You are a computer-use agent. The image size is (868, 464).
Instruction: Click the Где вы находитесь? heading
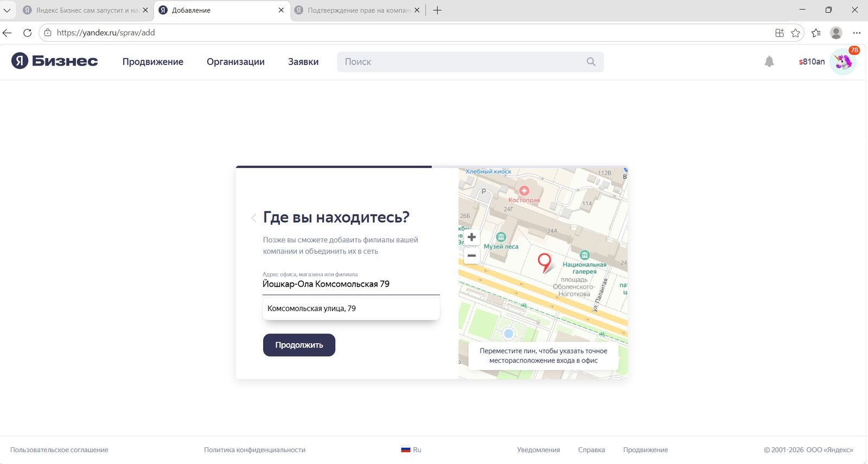point(336,217)
